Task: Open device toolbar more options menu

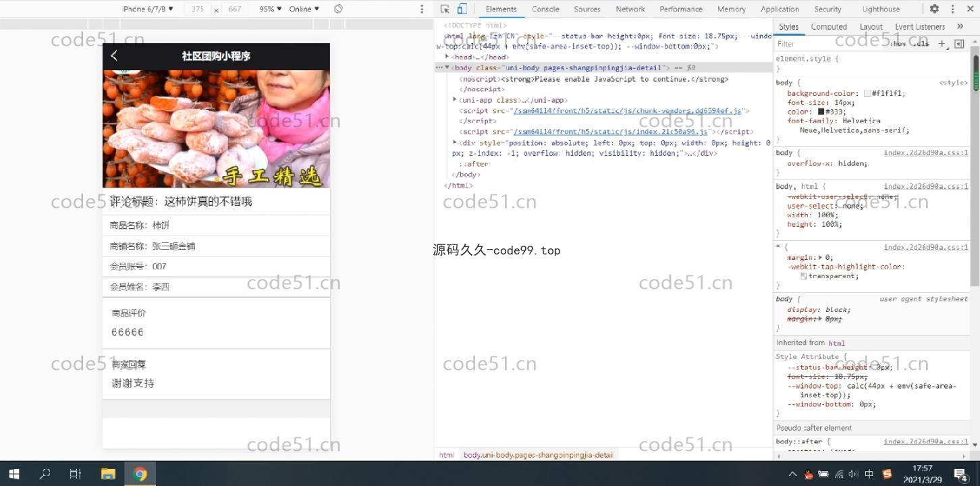Action: pyautogui.click(x=422, y=9)
